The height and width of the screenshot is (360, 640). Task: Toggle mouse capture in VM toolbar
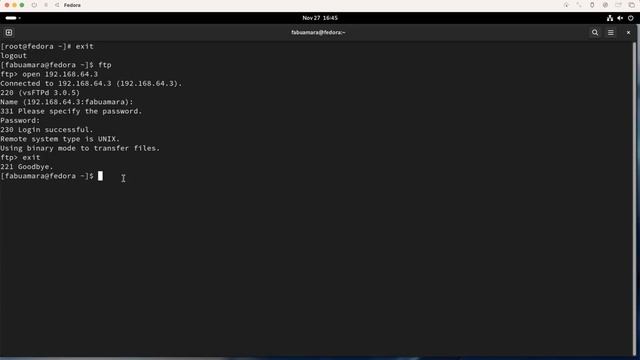click(566, 5)
